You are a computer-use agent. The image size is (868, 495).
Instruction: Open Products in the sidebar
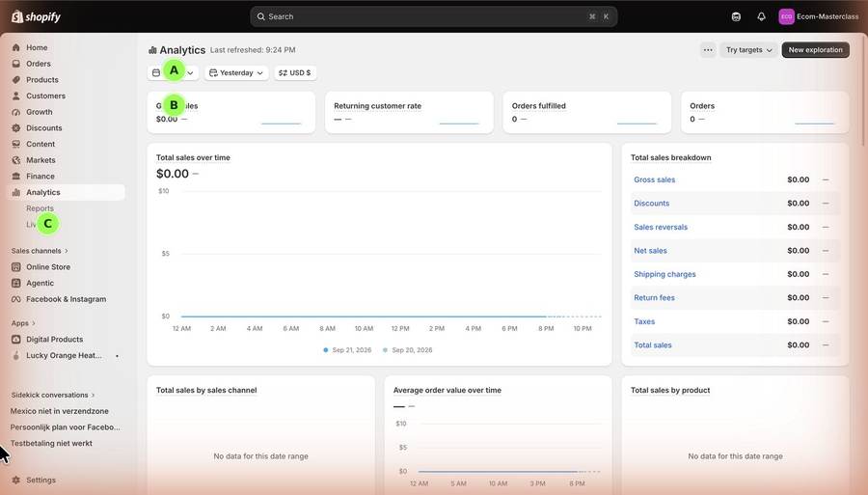(42, 80)
